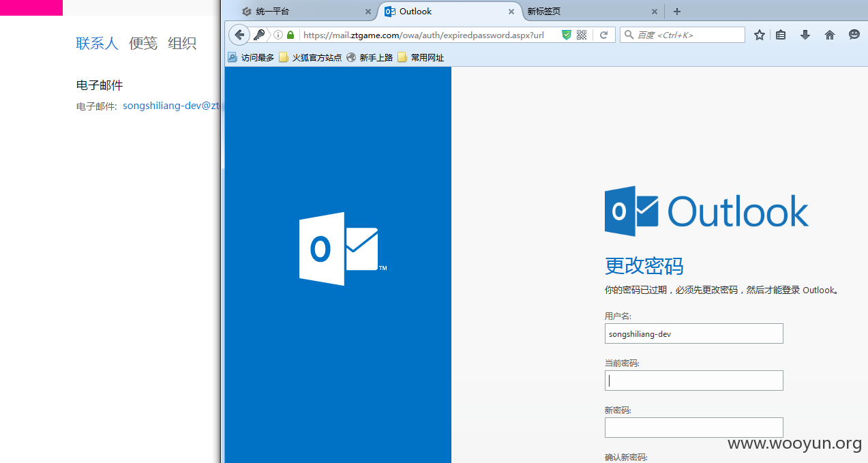Click the 更改密码 heading
Viewport: 868px width, 463px height.
pyautogui.click(x=644, y=266)
